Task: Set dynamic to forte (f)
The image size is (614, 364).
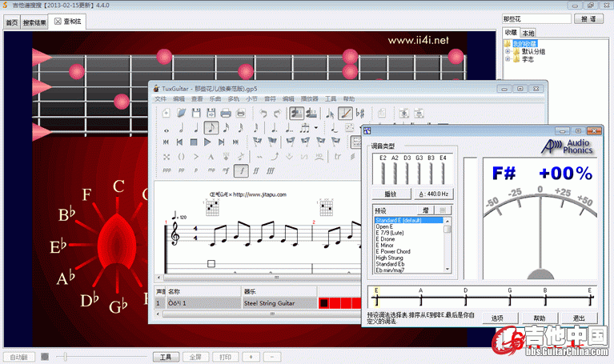Action: point(241,170)
